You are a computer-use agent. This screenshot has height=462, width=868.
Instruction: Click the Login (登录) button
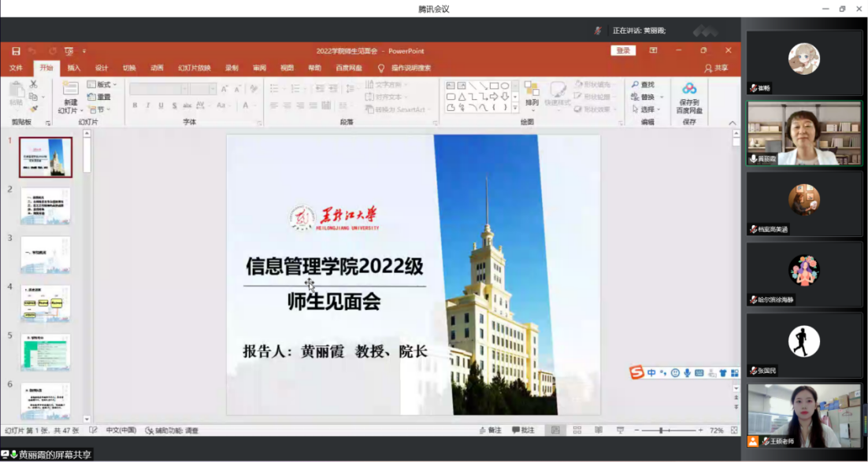(623, 50)
